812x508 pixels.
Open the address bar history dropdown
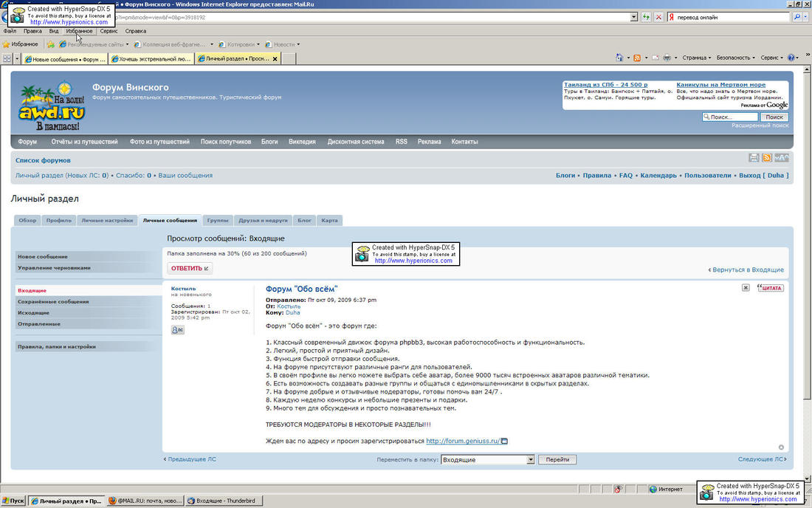click(x=634, y=17)
